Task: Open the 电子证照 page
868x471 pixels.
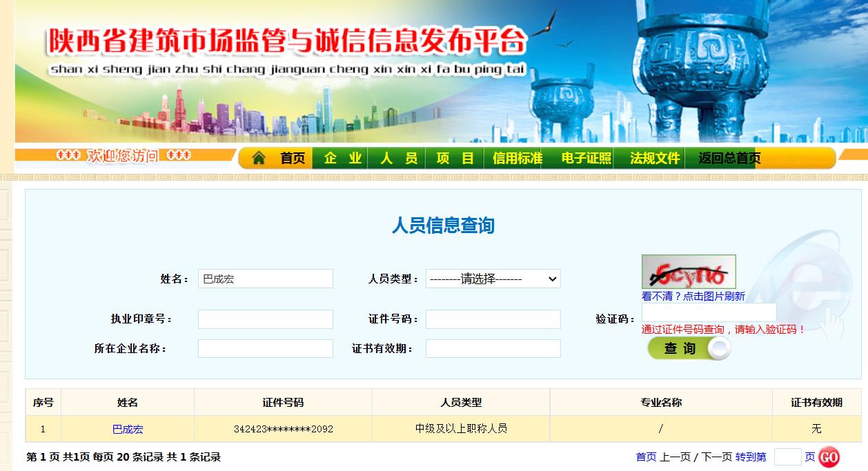Action: (x=586, y=159)
